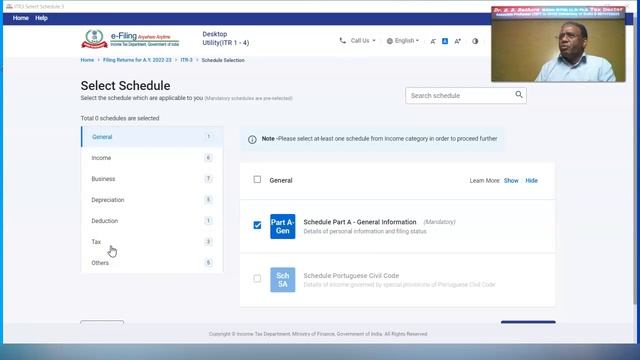This screenshot has height=360, width=640.
Task: Click the phone icon beside Call Us
Action: pyautogui.click(x=342, y=40)
